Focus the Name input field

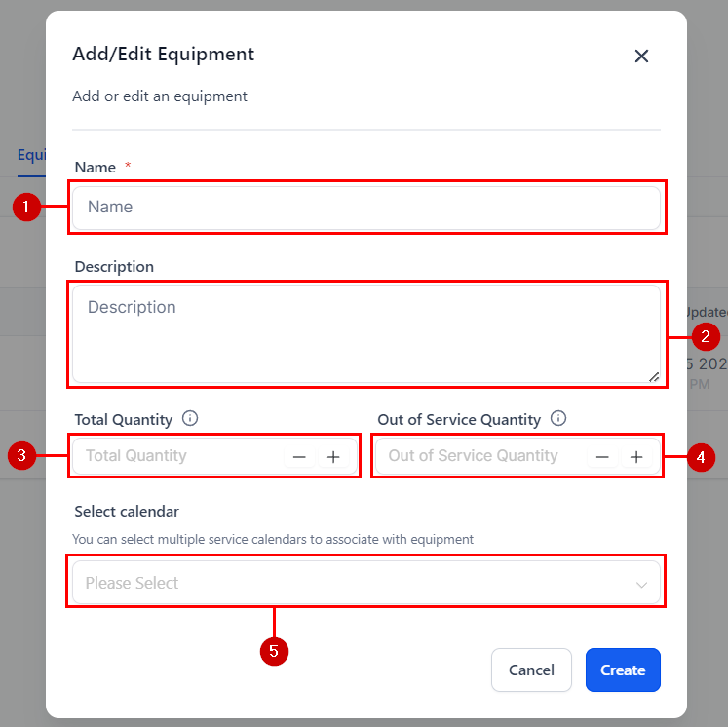365,207
